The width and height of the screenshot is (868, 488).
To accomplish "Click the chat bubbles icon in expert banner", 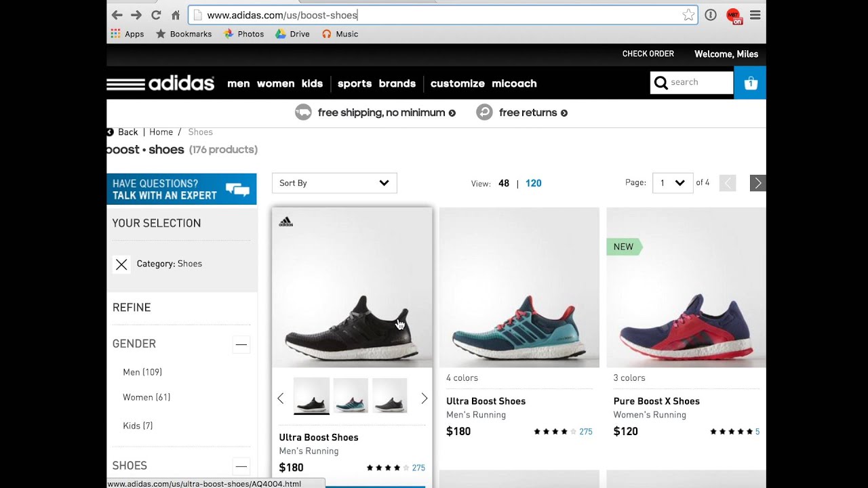I will 237,189.
